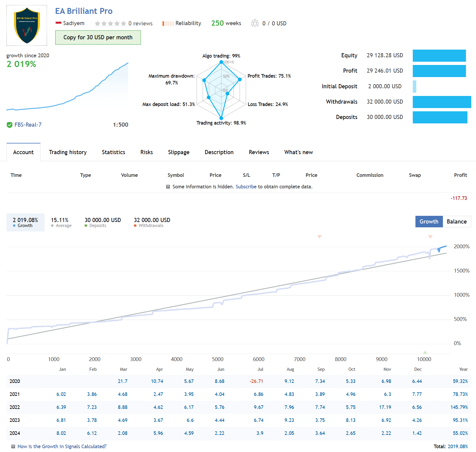Click the star rating icons
Viewport: 476px width, 452px height.
click(x=110, y=23)
